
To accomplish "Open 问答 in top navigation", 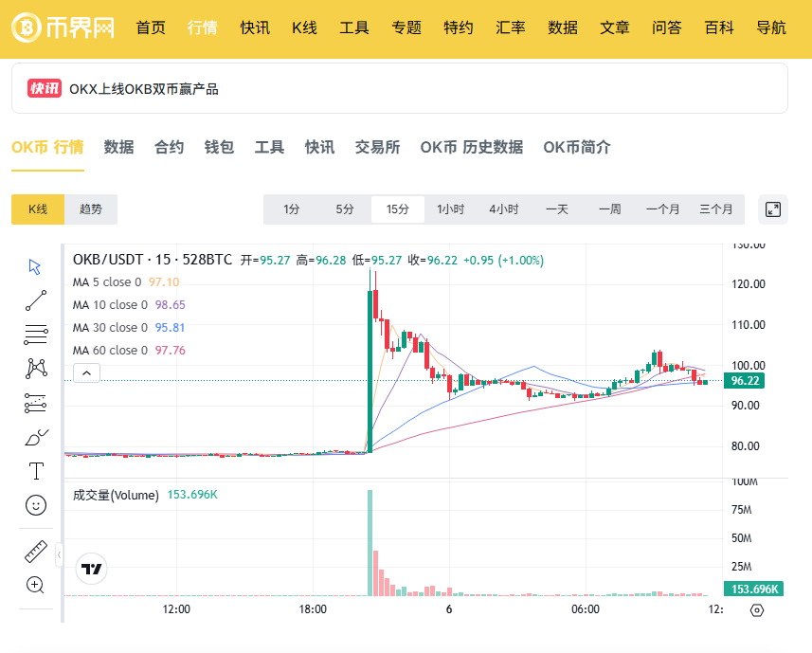I will pyautogui.click(x=667, y=27).
